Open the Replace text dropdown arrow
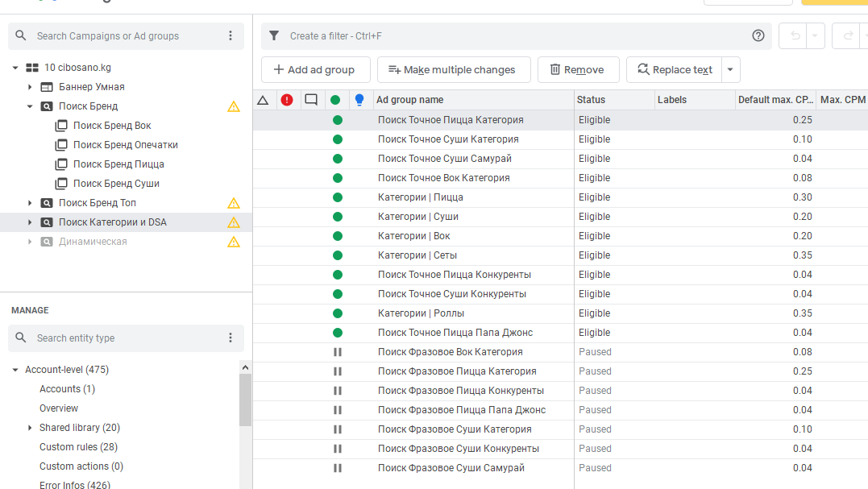 click(x=730, y=70)
